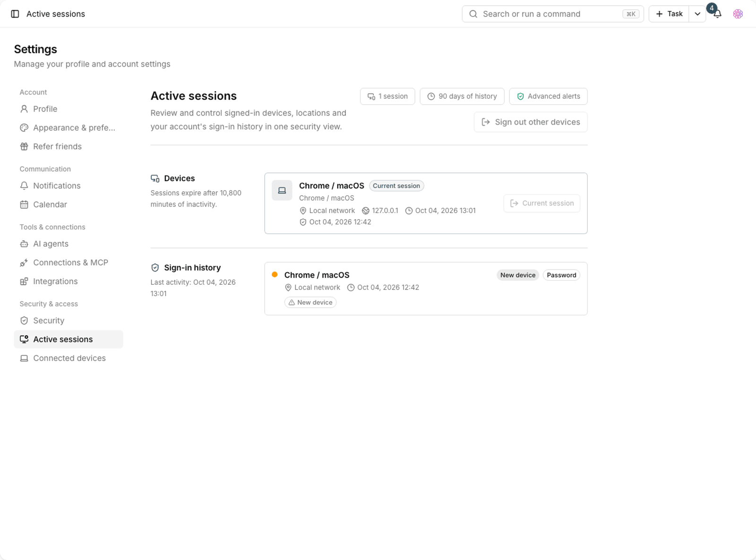Click the Password tag in sign-in history

[561, 275]
